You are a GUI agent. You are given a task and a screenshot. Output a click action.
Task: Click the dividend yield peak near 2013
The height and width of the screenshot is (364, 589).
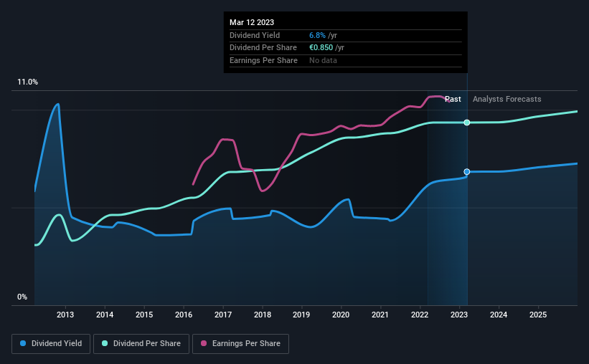point(57,105)
